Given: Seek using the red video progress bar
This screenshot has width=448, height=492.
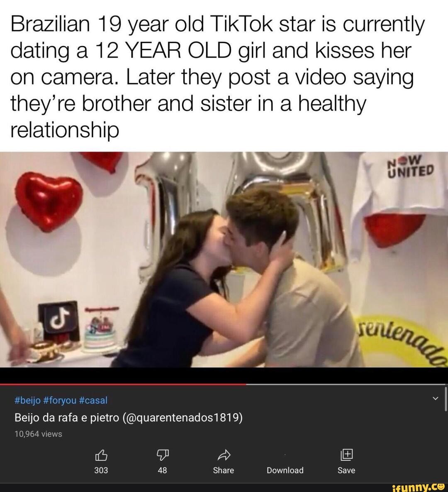Looking at the screenshot, I should pyautogui.click(x=123, y=384).
